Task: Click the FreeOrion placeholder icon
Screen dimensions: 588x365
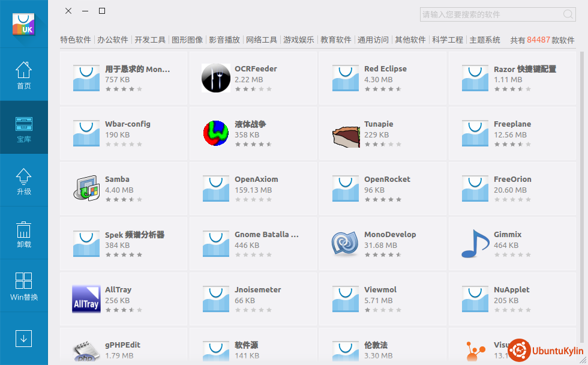Action: point(475,189)
